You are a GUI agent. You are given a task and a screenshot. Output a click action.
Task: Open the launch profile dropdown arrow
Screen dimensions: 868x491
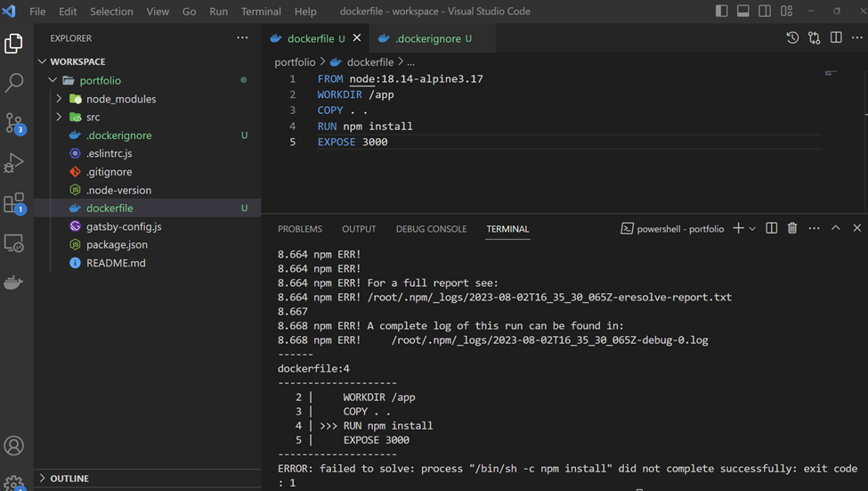(x=752, y=229)
